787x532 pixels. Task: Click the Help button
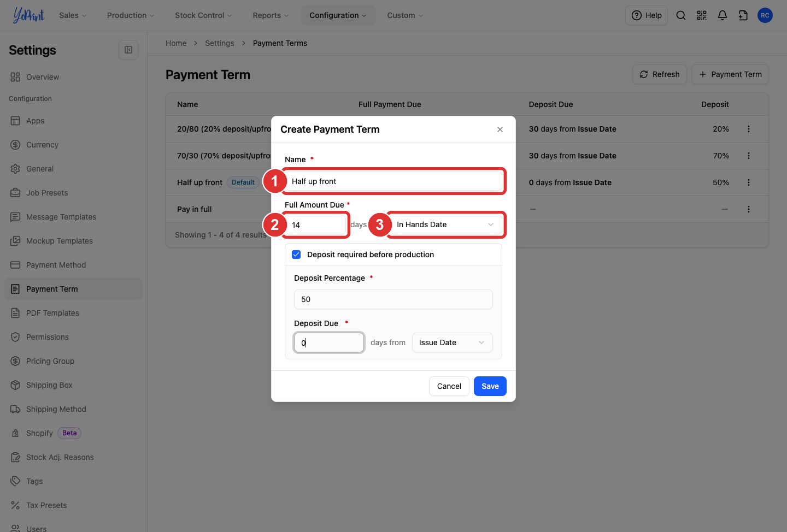click(647, 15)
